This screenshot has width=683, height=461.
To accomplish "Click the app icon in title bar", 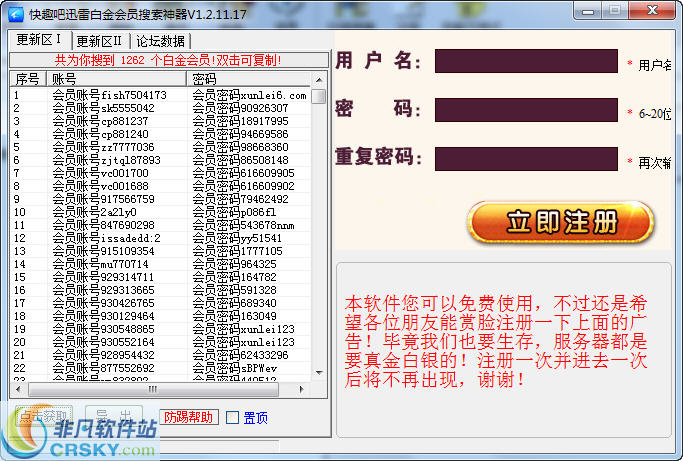I will click(16, 14).
